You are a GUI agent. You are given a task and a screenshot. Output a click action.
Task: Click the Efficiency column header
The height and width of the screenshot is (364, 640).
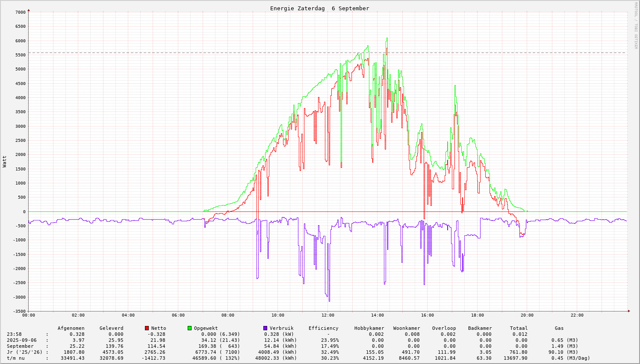323,328
